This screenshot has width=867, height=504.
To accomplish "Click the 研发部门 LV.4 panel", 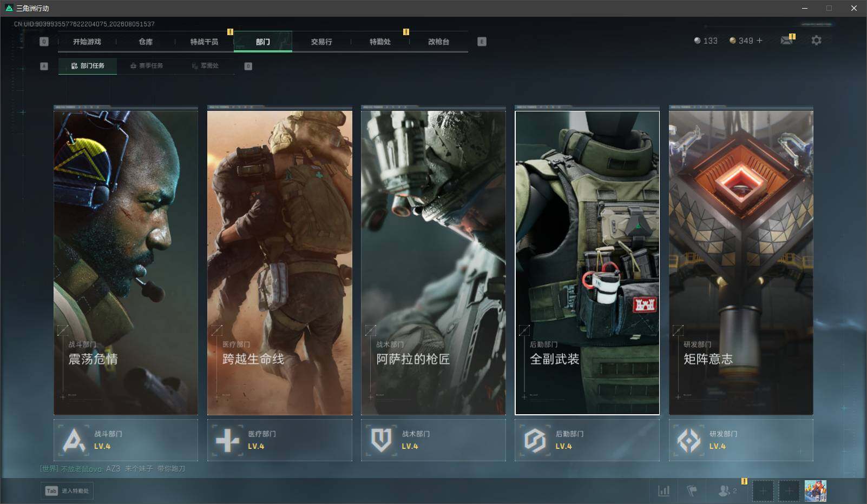I will point(741,440).
